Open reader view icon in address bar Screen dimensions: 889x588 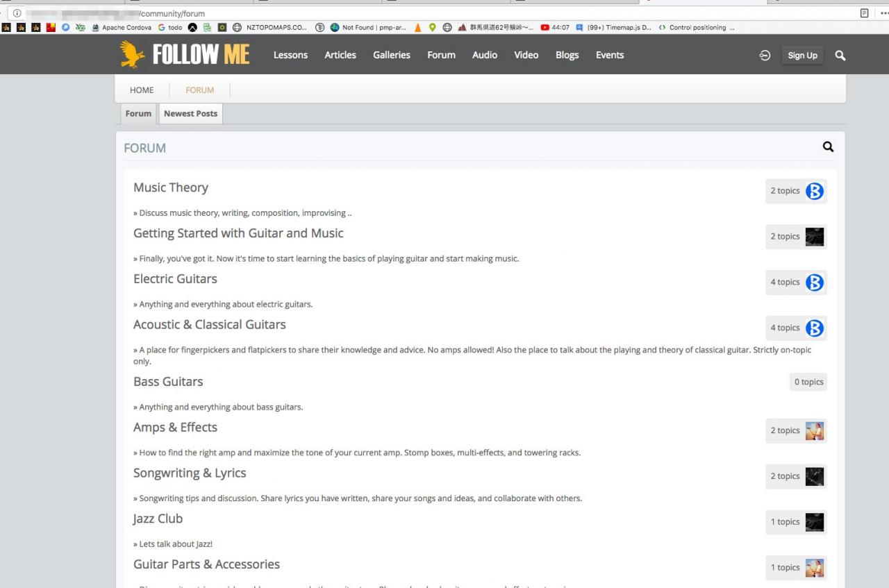865,13
